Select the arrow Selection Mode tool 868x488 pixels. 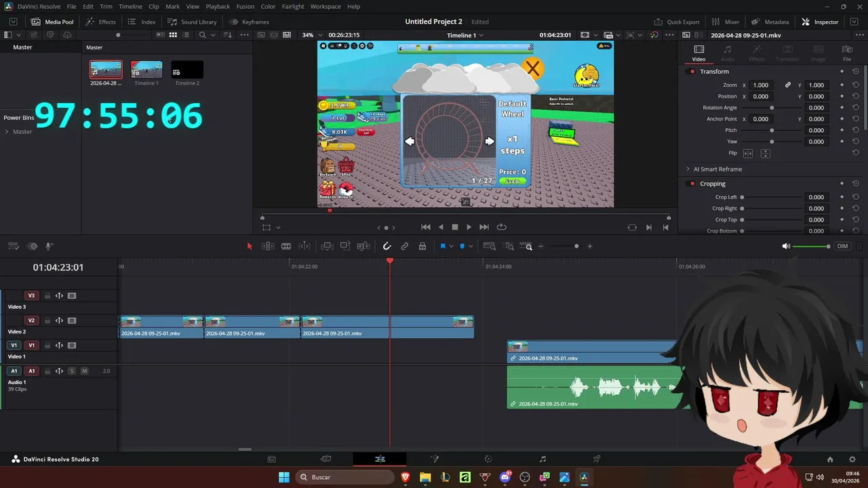pos(249,246)
